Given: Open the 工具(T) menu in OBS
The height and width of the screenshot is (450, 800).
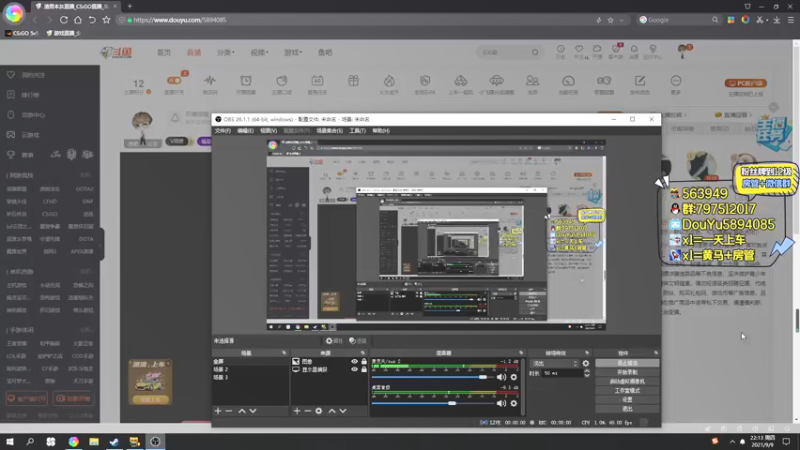Looking at the screenshot, I should tap(357, 131).
